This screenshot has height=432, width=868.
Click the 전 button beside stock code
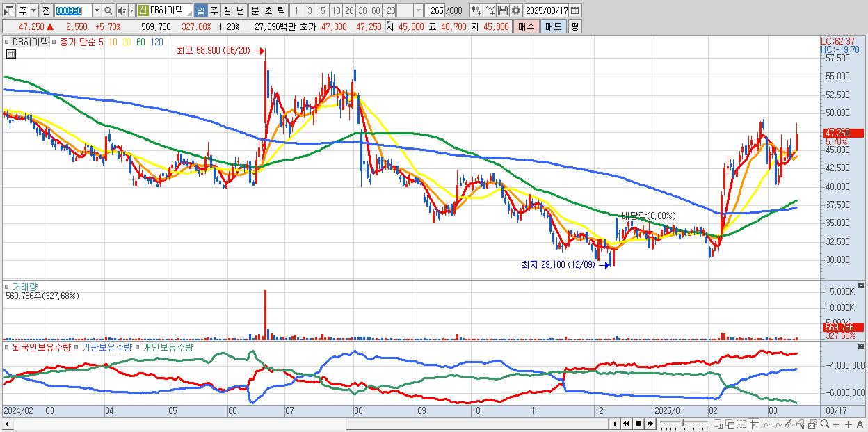coord(46,10)
